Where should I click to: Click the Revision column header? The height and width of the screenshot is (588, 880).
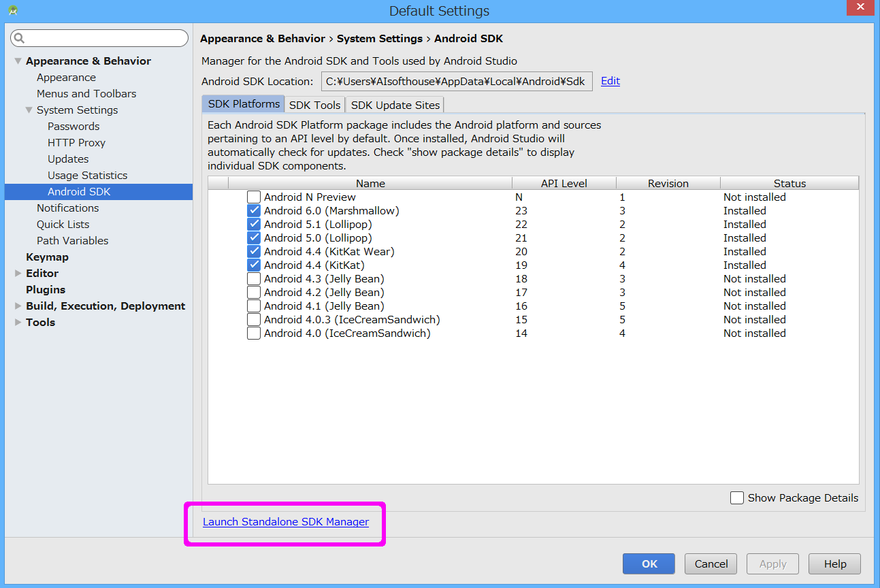click(668, 183)
